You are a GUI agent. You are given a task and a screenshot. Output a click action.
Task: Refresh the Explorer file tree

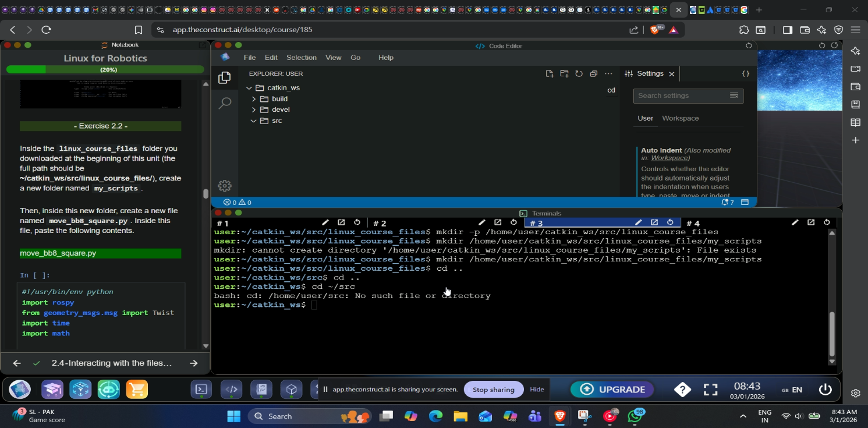coord(579,74)
